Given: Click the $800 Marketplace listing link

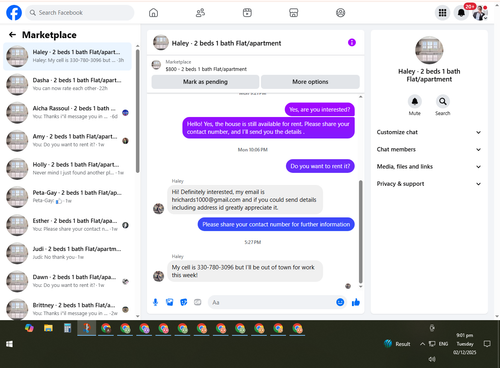Looking at the screenshot, I should (206, 69).
